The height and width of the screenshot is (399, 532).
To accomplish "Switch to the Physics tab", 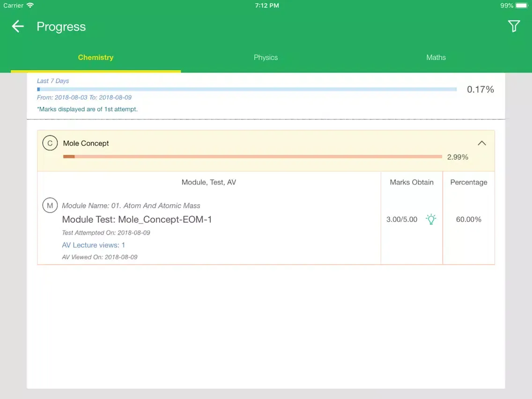I will (266, 57).
